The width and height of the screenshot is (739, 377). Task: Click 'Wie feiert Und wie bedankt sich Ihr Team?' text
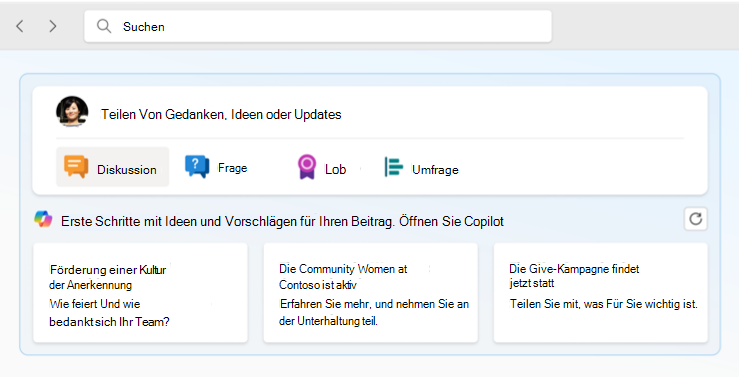(x=109, y=313)
